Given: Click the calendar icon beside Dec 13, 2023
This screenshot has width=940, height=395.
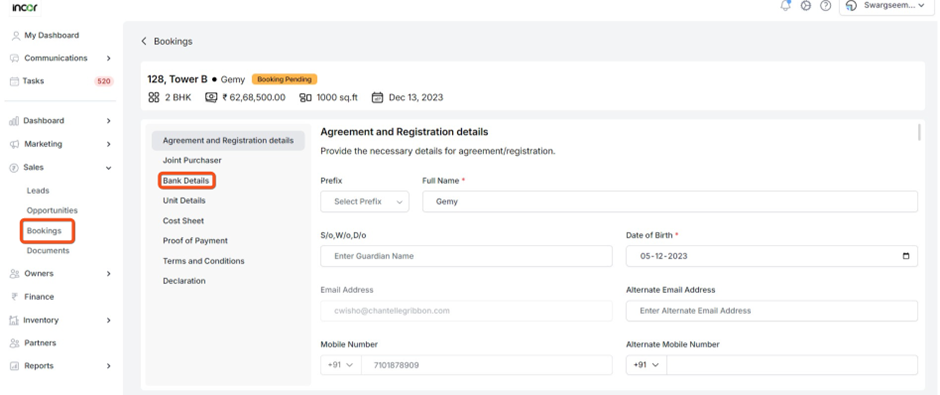Looking at the screenshot, I should coord(377,97).
